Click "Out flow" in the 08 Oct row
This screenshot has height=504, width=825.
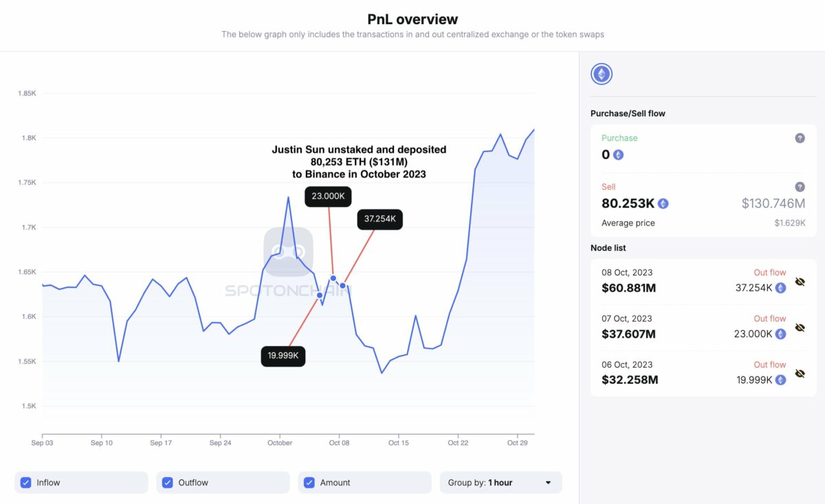click(x=770, y=272)
